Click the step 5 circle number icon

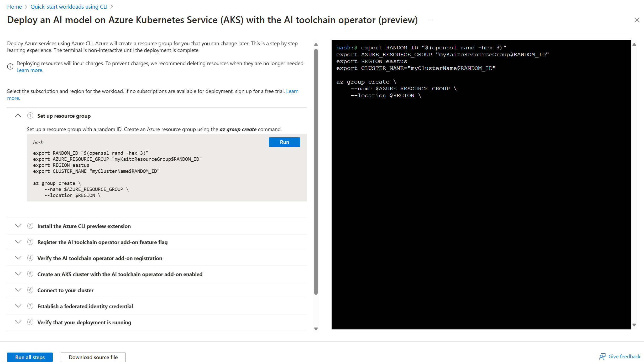point(30,274)
